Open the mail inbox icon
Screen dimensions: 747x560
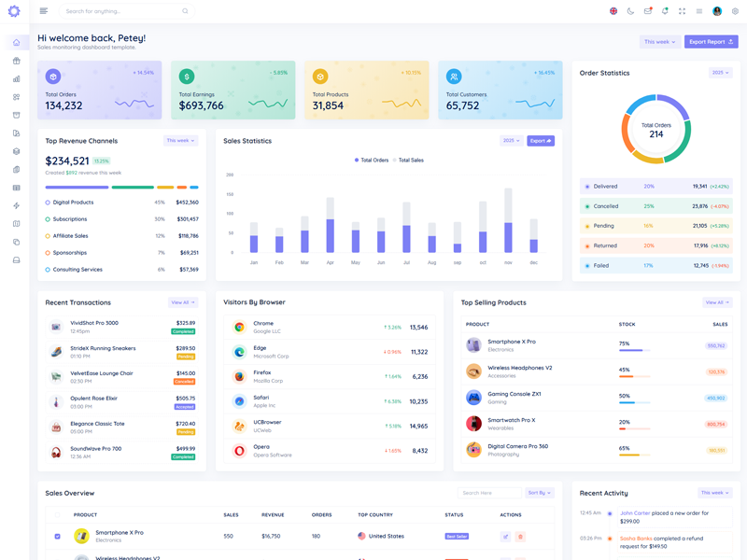(x=648, y=11)
